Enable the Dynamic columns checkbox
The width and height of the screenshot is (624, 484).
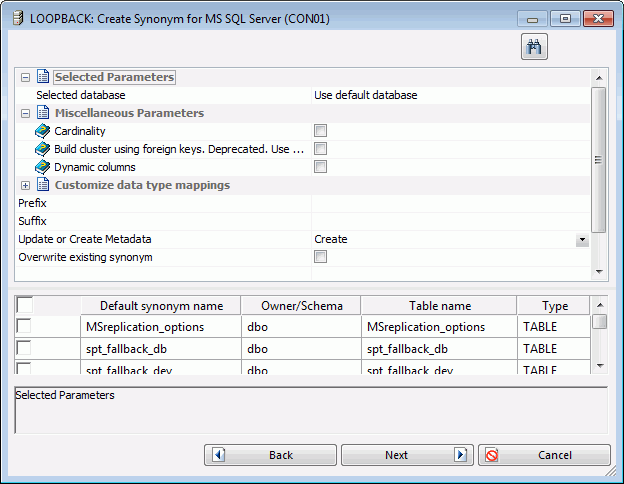[x=320, y=166]
